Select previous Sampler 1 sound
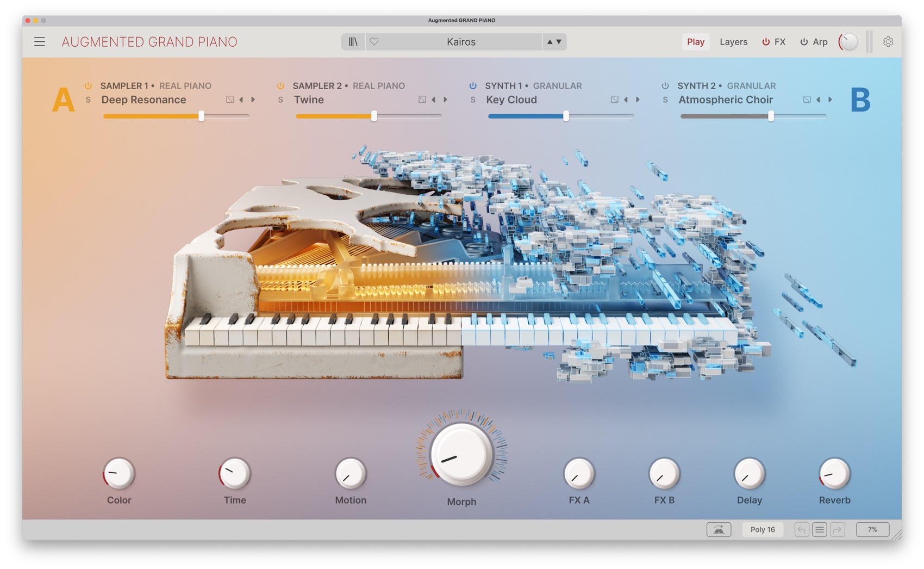The height and width of the screenshot is (569, 924). 241,100
